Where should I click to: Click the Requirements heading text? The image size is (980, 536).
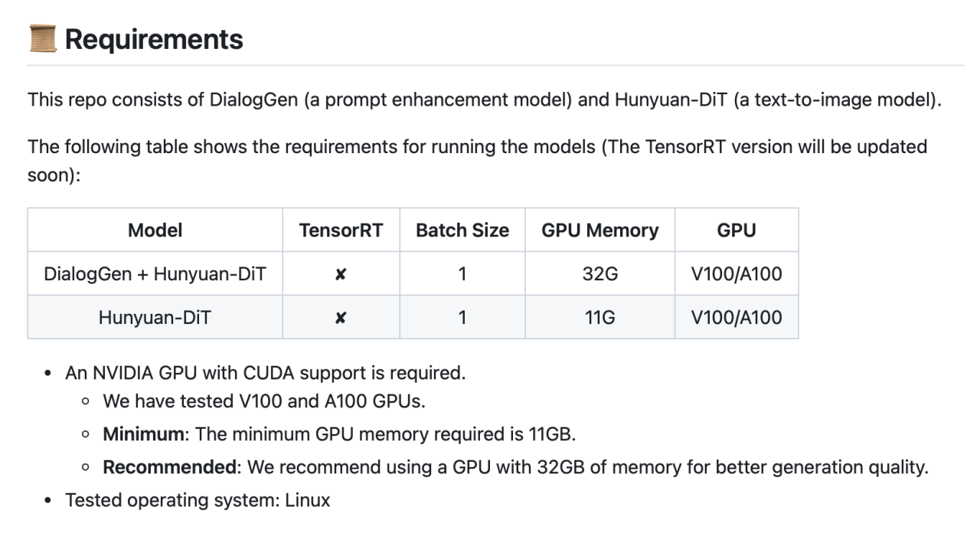[154, 39]
